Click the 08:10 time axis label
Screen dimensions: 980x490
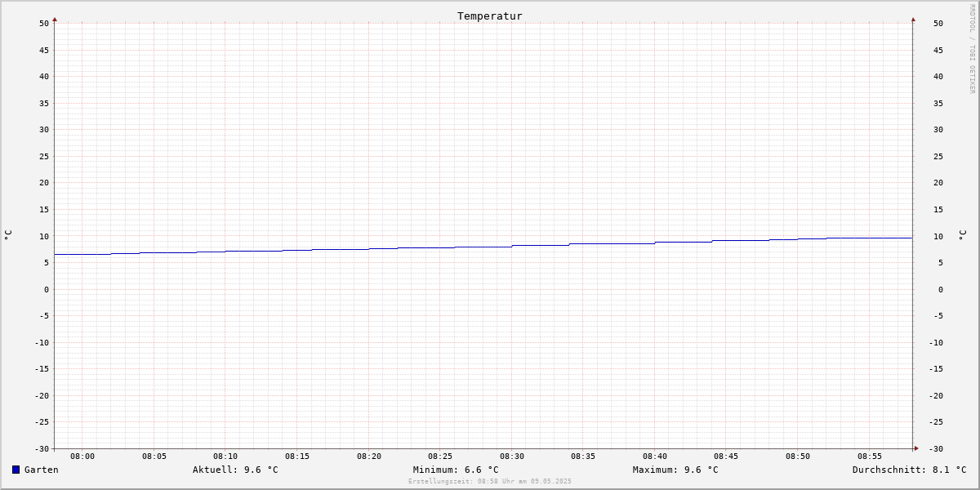tap(225, 456)
